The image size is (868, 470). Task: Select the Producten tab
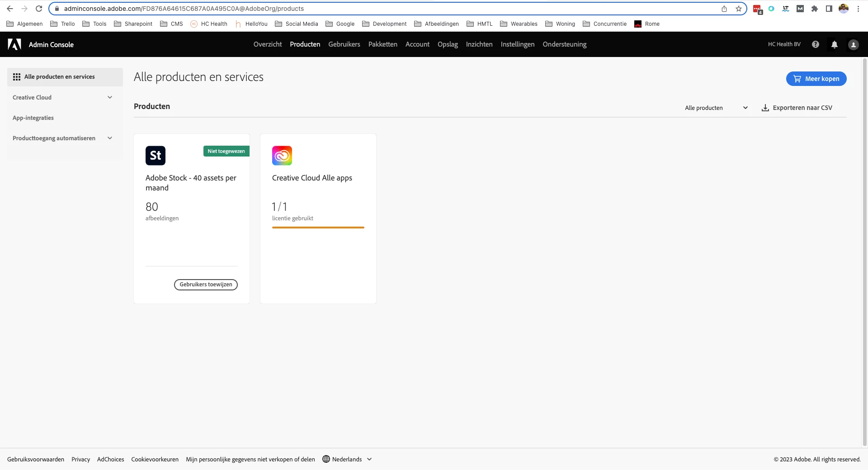(x=305, y=44)
